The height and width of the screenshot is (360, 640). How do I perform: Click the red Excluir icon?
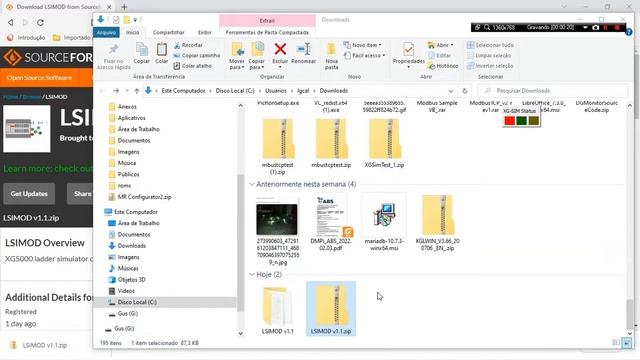click(x=280, y=49)
